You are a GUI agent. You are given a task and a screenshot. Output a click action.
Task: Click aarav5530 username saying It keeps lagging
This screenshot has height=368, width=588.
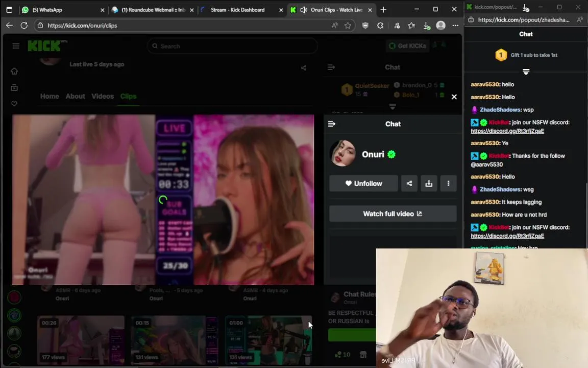coord(485,202)
